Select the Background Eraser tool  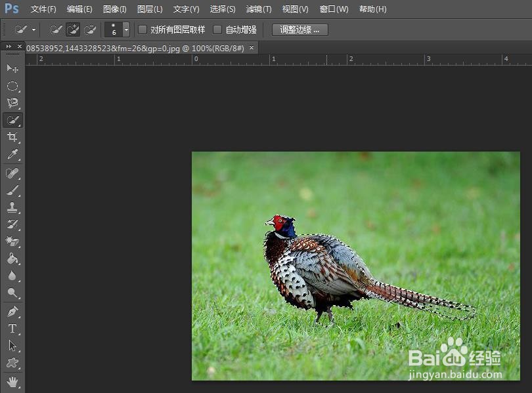[x=12, y=241]
